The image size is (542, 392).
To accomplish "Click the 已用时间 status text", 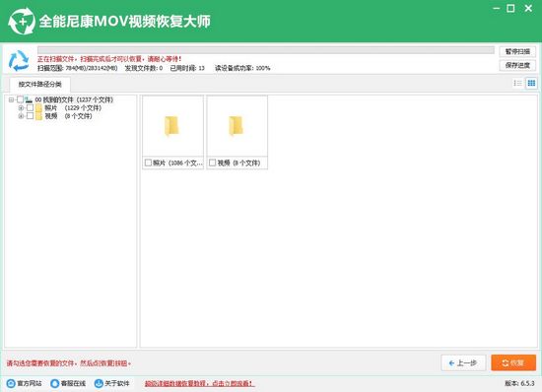I will [x=187, y=68].
